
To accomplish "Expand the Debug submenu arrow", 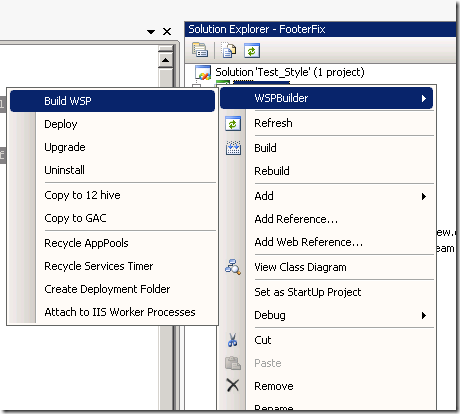I will point(424,315).
